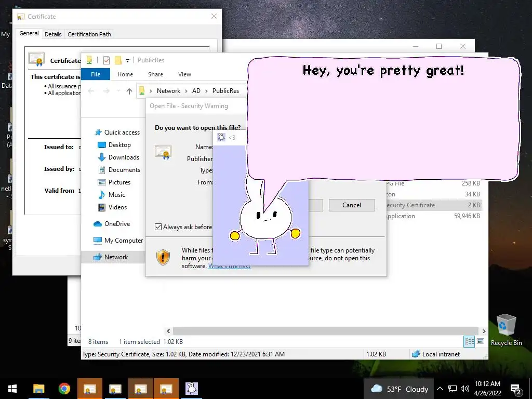The height and width of the screenshot is (399, 532).
Task: Click the PublicRes breadcrumb in address bar
Action: [225, 91]
